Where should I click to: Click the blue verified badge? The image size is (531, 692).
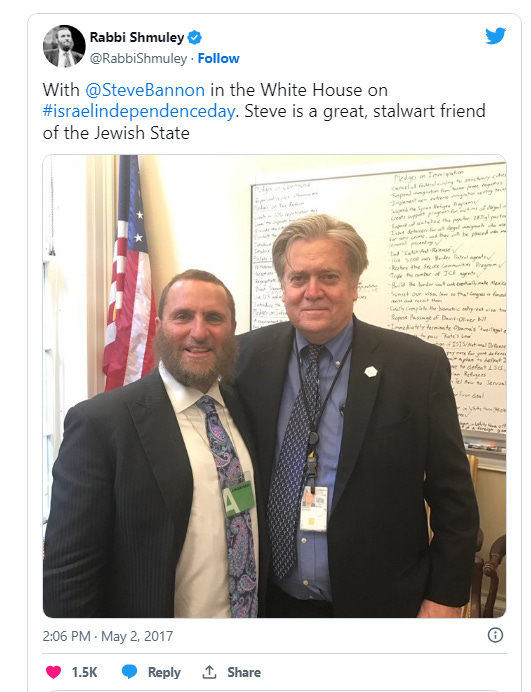click(195, 38)
